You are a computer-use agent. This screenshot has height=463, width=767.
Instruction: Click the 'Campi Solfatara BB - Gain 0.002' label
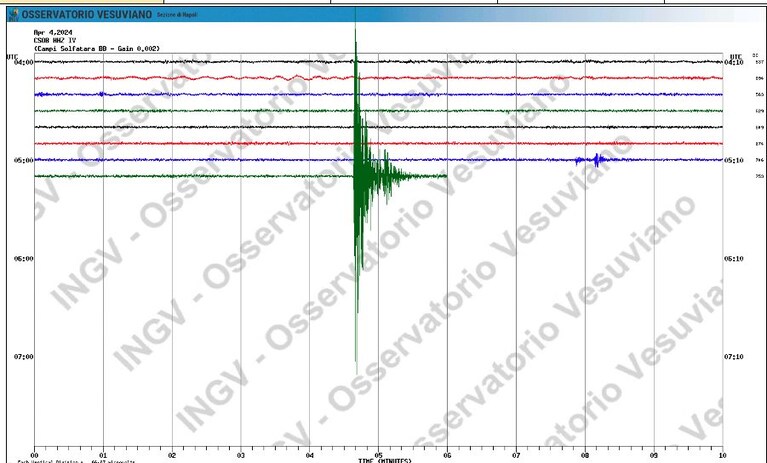click(x=96, y=48)
